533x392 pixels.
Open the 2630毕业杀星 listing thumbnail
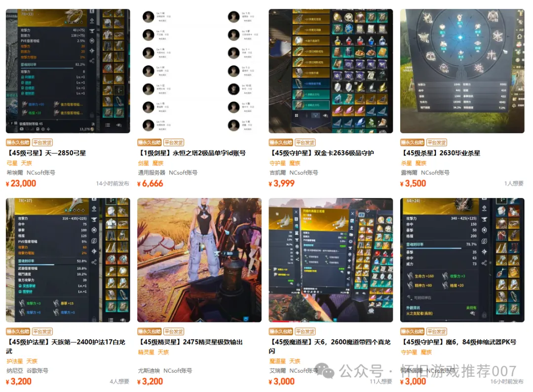(x=462, y=71)
